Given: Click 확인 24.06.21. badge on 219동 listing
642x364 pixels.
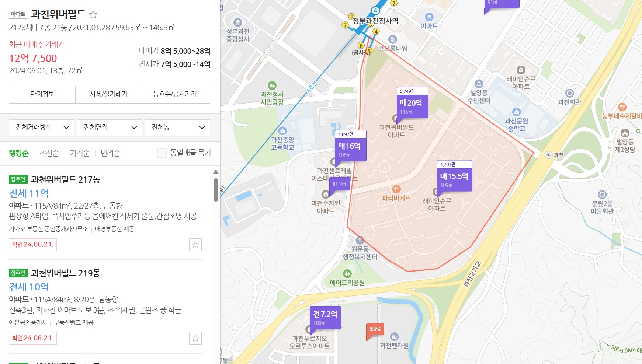Looking at the screenshot, I should tap(33, 338).
